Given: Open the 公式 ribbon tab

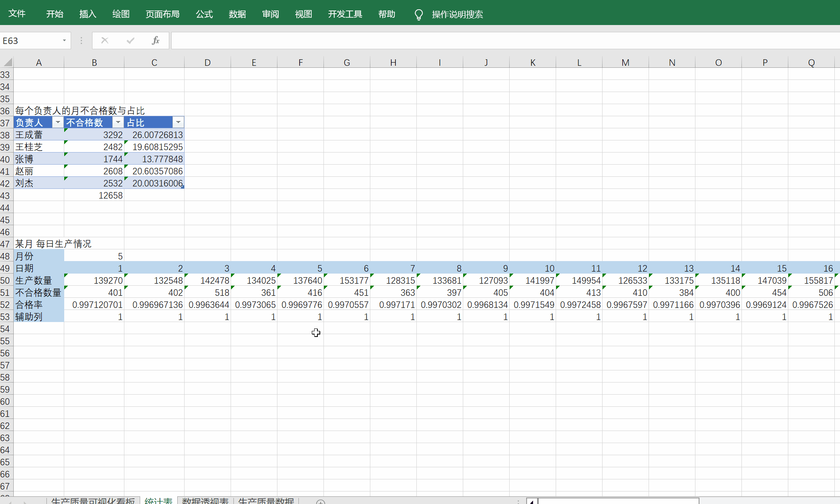Looking at the screenshot, I should [204, 14].
